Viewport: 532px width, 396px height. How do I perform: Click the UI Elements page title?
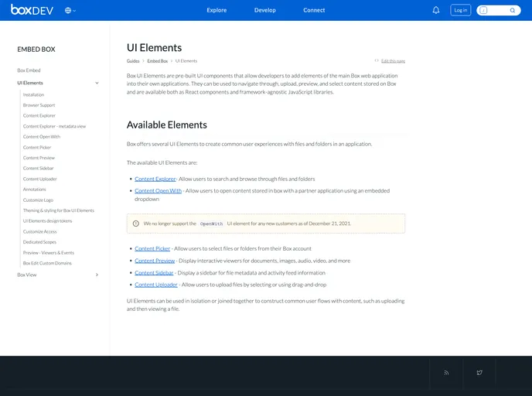click(154, 47)
